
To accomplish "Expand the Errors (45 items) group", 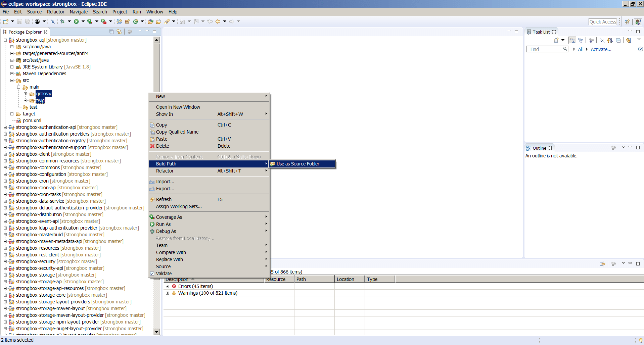I will point(167,286).
